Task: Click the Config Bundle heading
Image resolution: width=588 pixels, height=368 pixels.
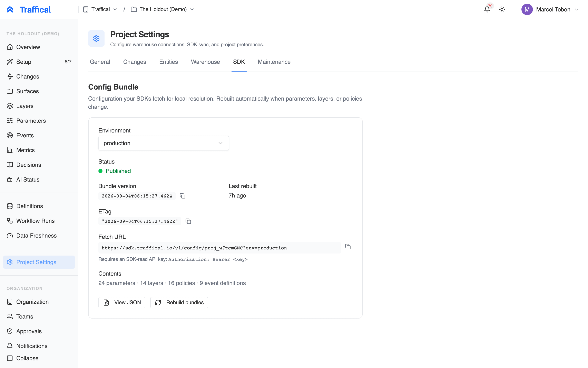Action: point(113,87)
